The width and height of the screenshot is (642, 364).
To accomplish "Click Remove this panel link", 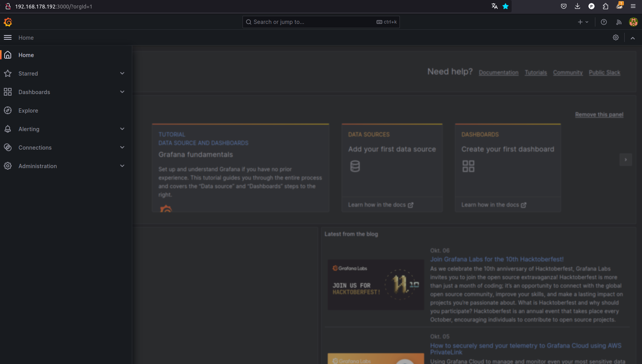I will [599, 115].
